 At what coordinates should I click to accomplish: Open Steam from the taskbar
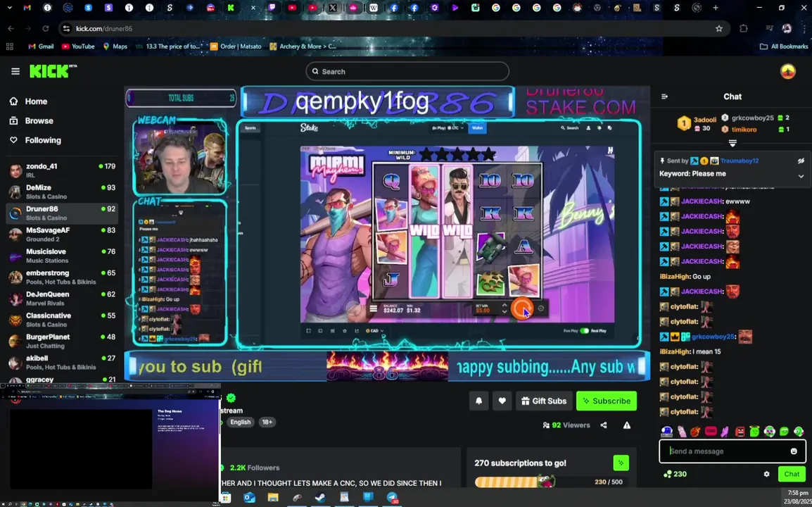[x=321, y=498]
